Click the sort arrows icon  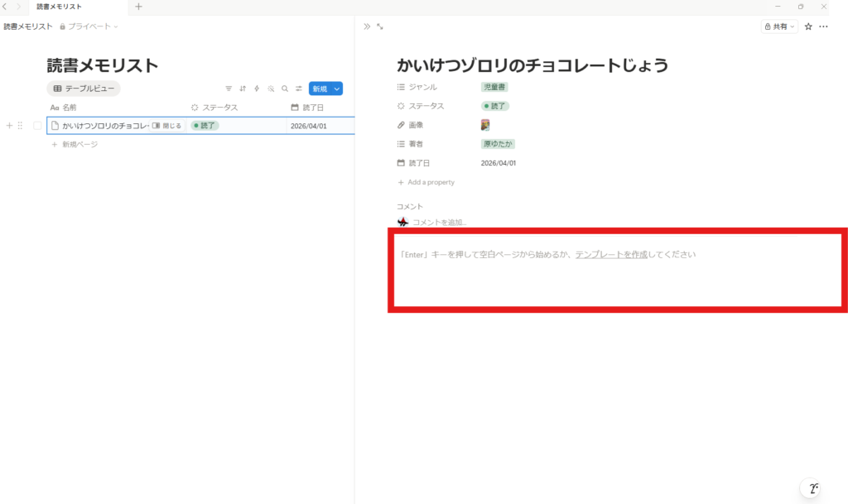(243, 89)
